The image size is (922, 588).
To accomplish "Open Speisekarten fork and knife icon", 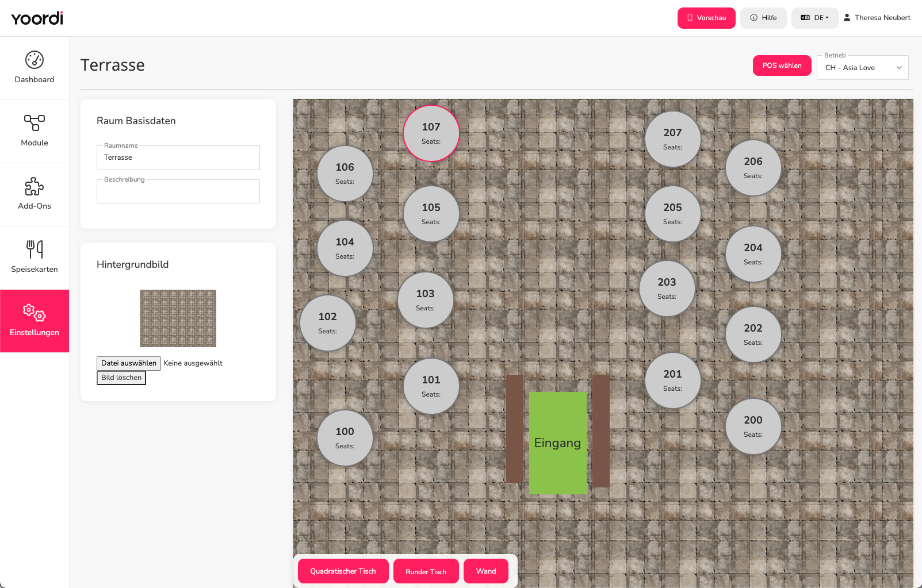I will 35,249.
